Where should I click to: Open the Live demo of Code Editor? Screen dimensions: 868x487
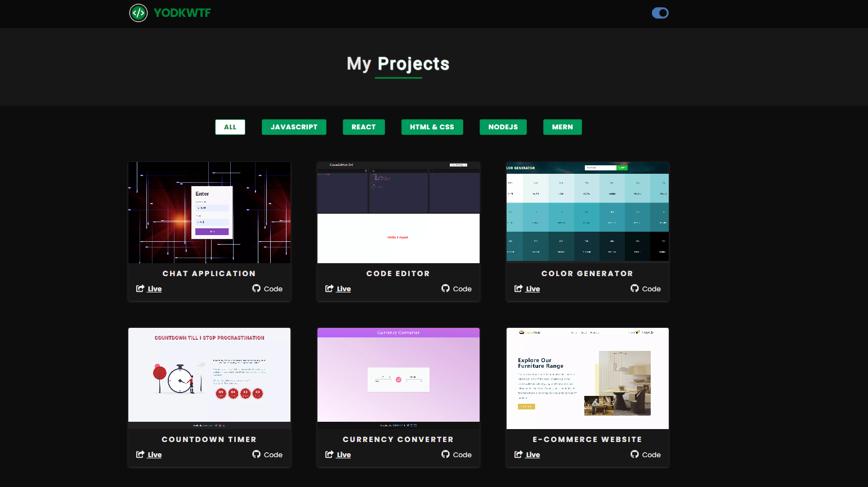coord(344,288)
